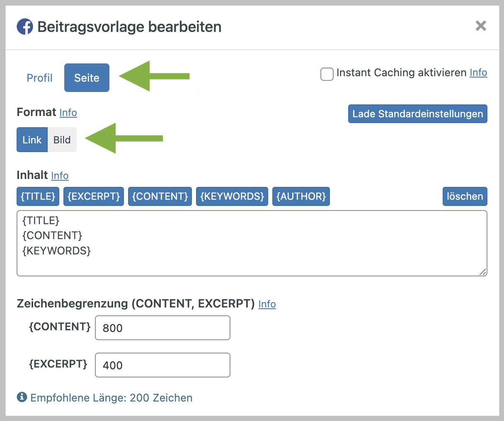Open Info link next to Zeichenbegrenzung
Image resolution: width=504 pixels, height=421 pixels.
pos(267,304)
